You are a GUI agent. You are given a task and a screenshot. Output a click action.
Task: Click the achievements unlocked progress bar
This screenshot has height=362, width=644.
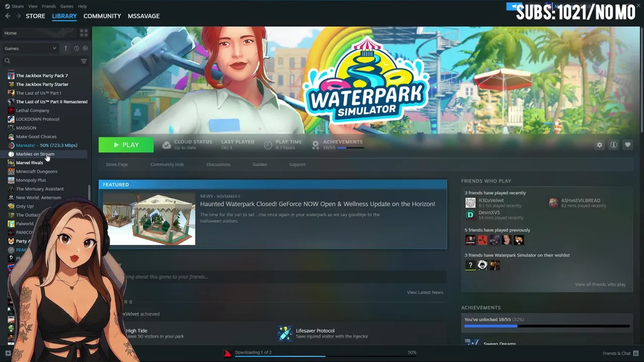click(547, 326)
